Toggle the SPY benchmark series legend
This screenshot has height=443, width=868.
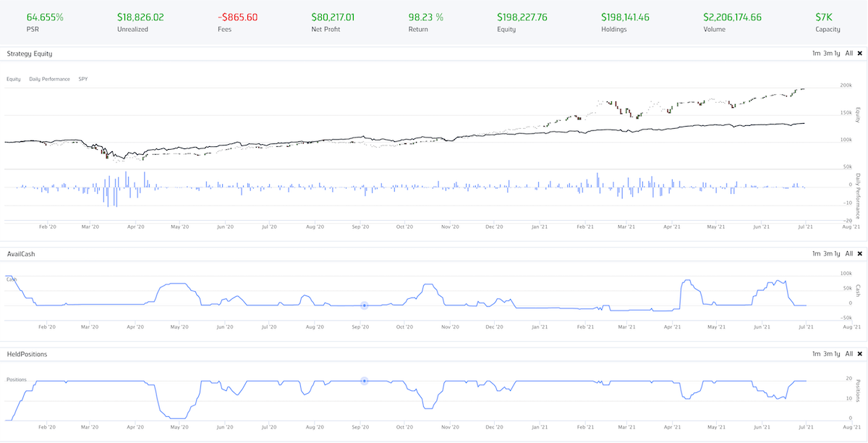coord(82,79)
